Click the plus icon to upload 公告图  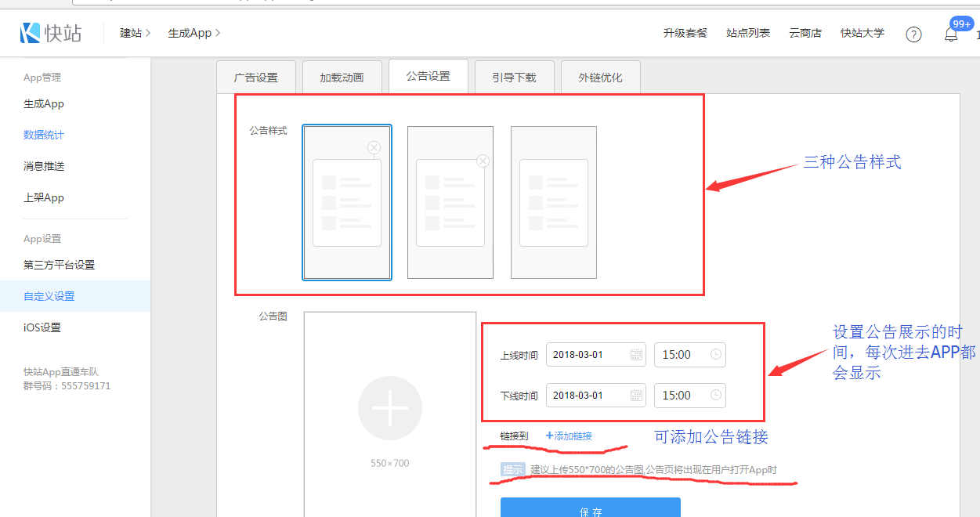coord(389,408)
